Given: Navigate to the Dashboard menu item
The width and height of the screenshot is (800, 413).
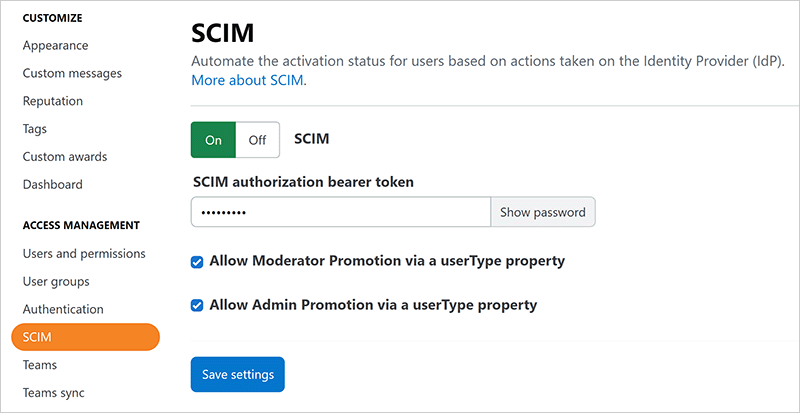Looking at the screenshot, I should point(53,185).
